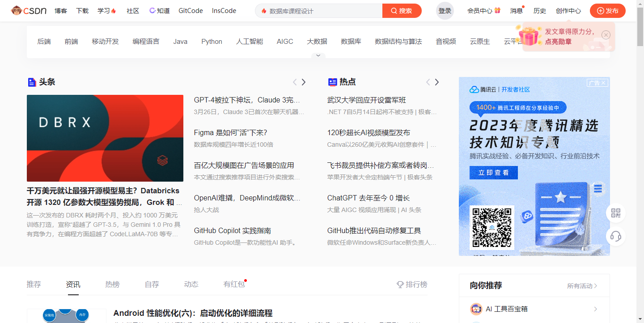Open 消息 notifications
This screenshot has height=323, width=644.
[517, 11]
